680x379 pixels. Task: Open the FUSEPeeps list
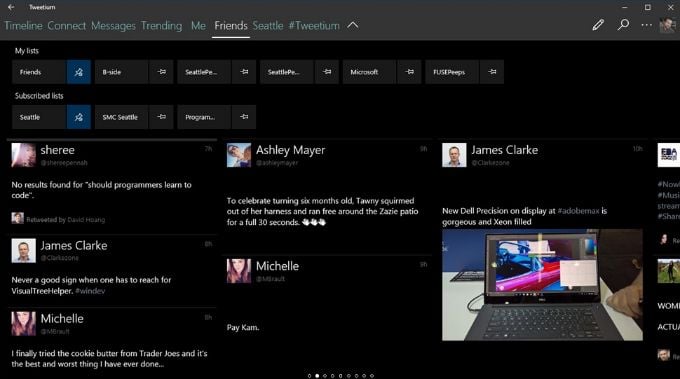tap(452, 72)
